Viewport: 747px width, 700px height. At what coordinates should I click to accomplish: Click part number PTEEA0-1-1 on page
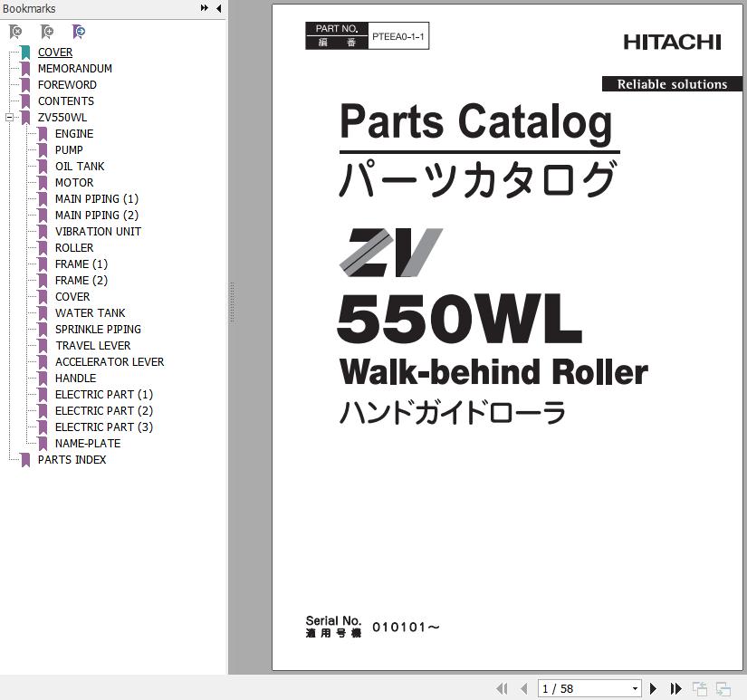click(398, 36)
